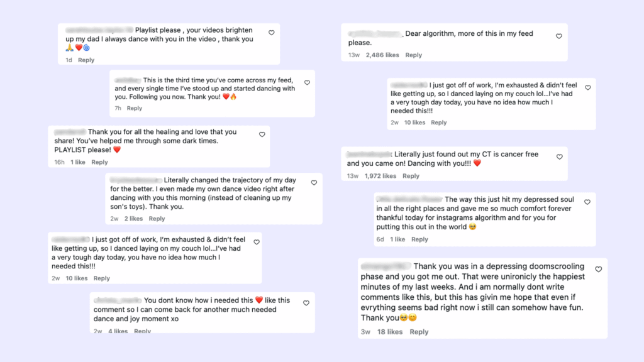Reply to the 6d 'depressed soul' comment
The width and height of the screenshot is (644, 362).
pyautogui.click(x=419, y=239)
